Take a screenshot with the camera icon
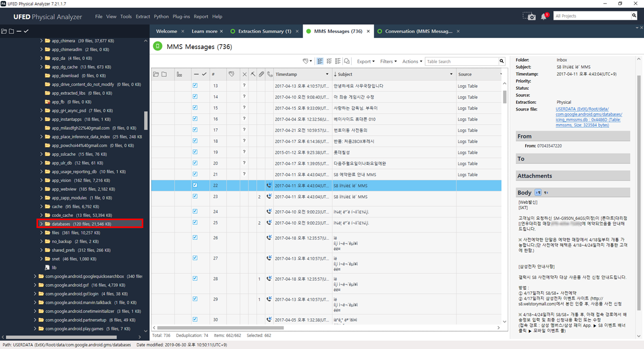The image size is (644, 349). [529, 16]
